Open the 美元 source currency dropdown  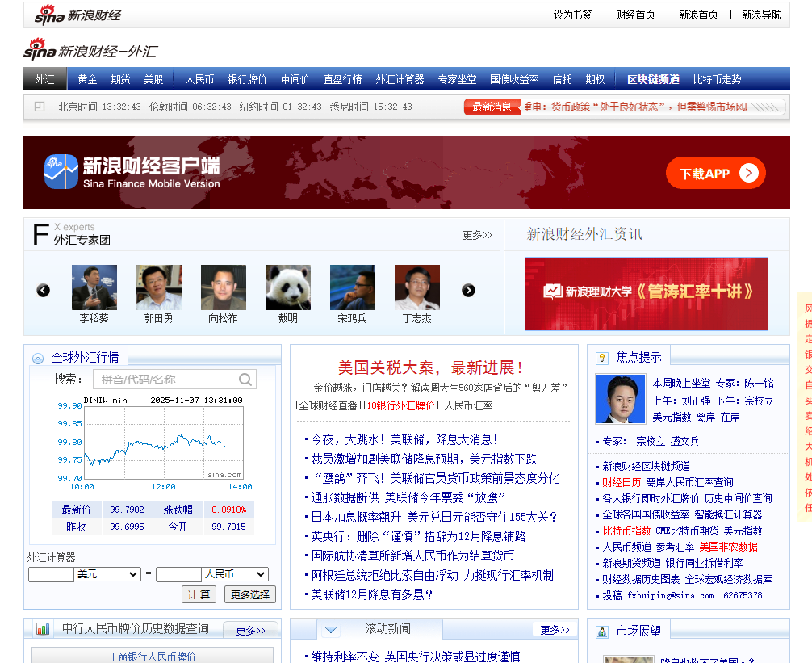pos(107,574)
